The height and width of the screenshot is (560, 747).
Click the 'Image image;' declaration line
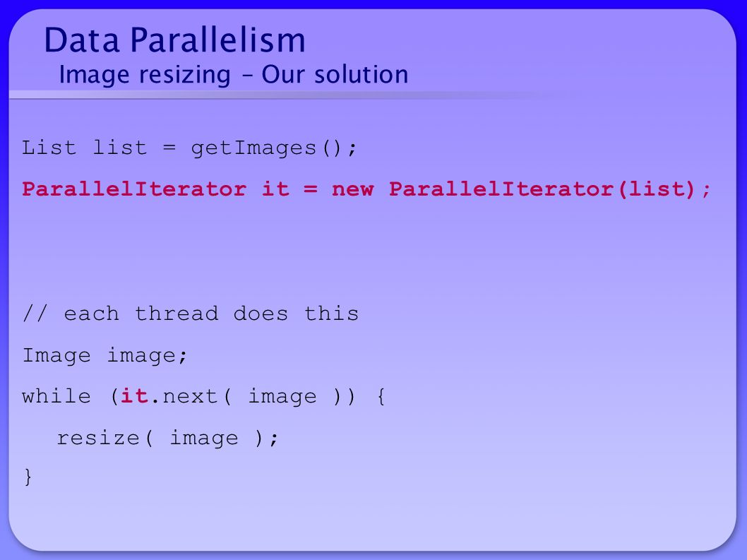104,355
